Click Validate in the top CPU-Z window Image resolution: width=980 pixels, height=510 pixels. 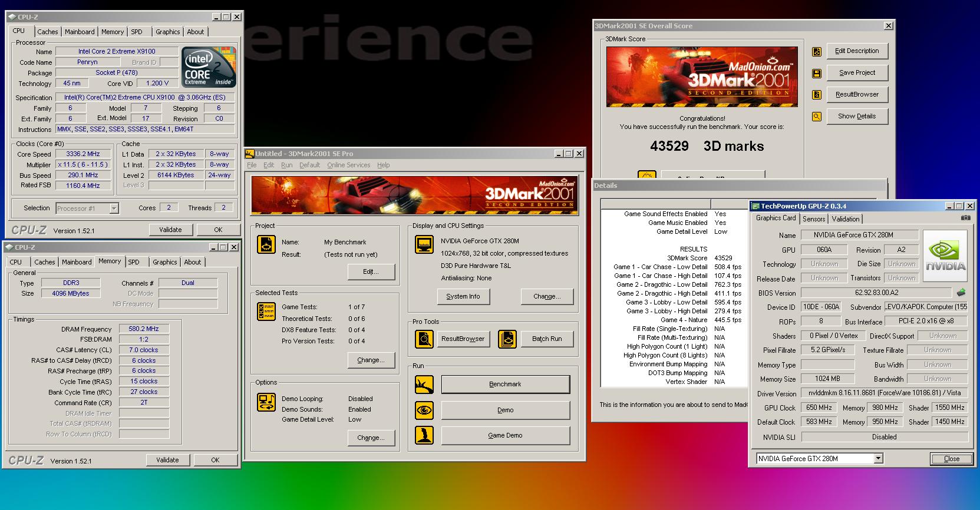170,230
